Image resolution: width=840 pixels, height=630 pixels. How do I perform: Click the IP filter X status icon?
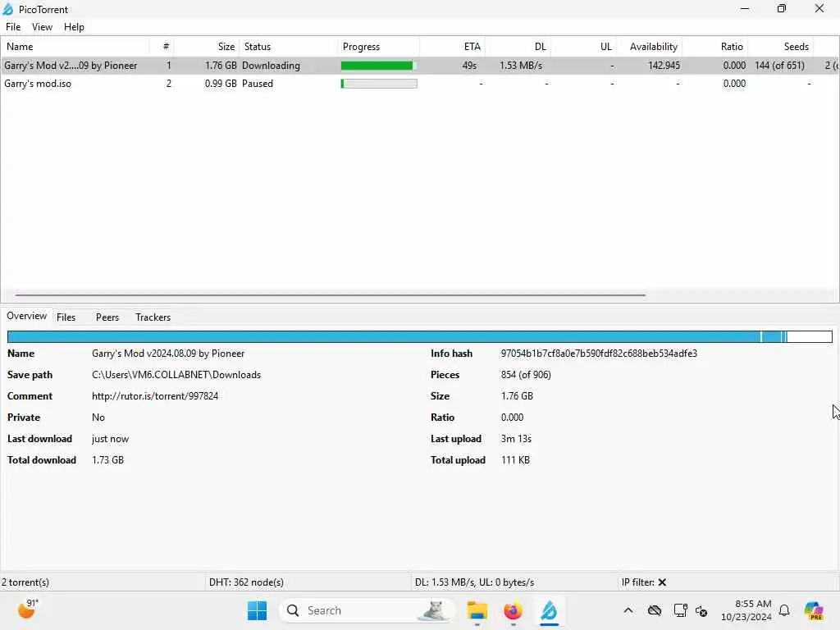pyautogui.click(x=662, y=582)
